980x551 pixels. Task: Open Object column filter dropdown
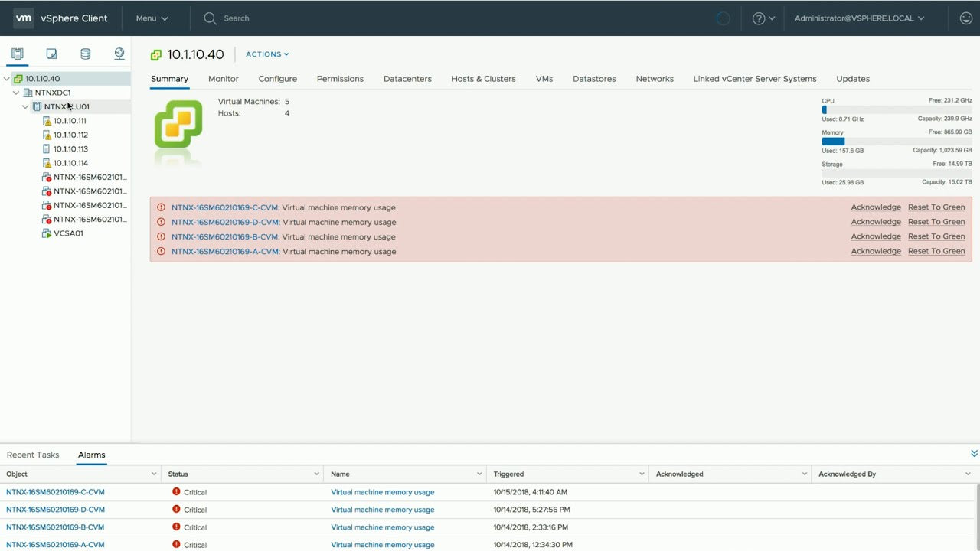tap(154, 474)
